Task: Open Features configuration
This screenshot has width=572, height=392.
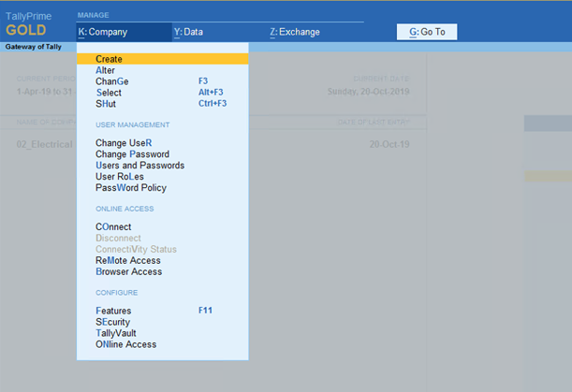Action: click(x=113, y=311)
